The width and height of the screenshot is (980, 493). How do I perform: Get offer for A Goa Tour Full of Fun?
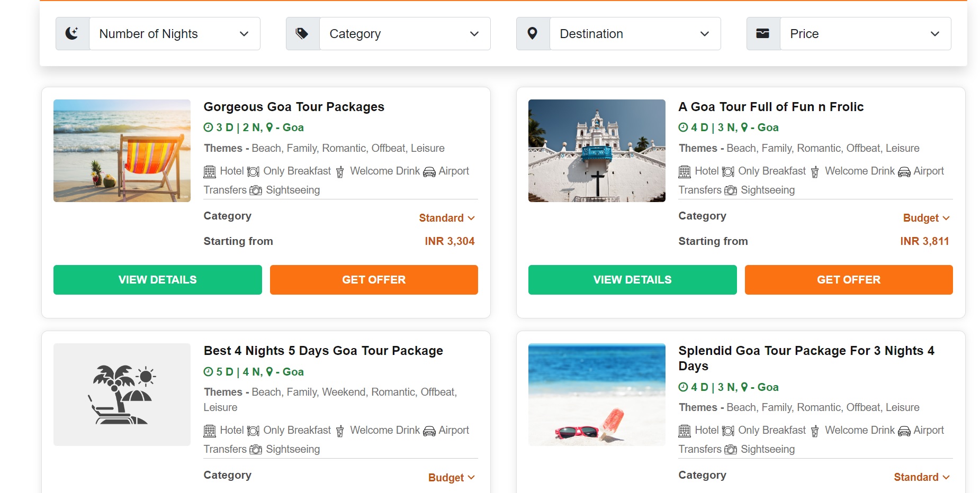pos(848,280)
